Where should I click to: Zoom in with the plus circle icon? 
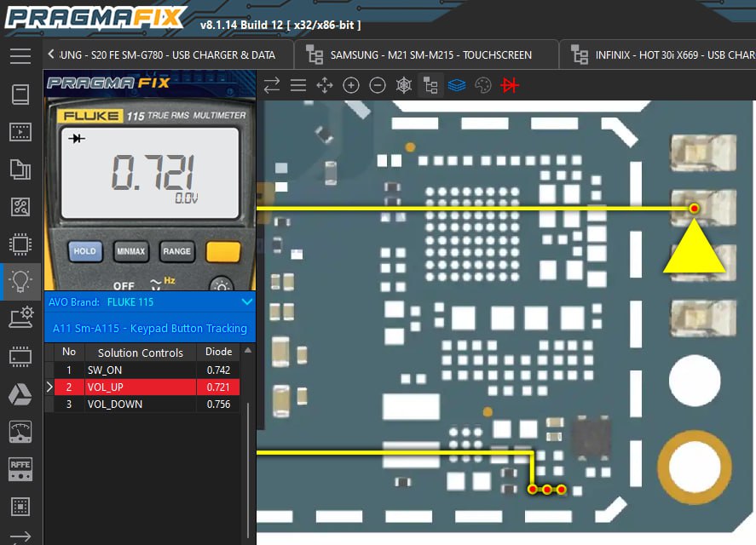(351, 85)
